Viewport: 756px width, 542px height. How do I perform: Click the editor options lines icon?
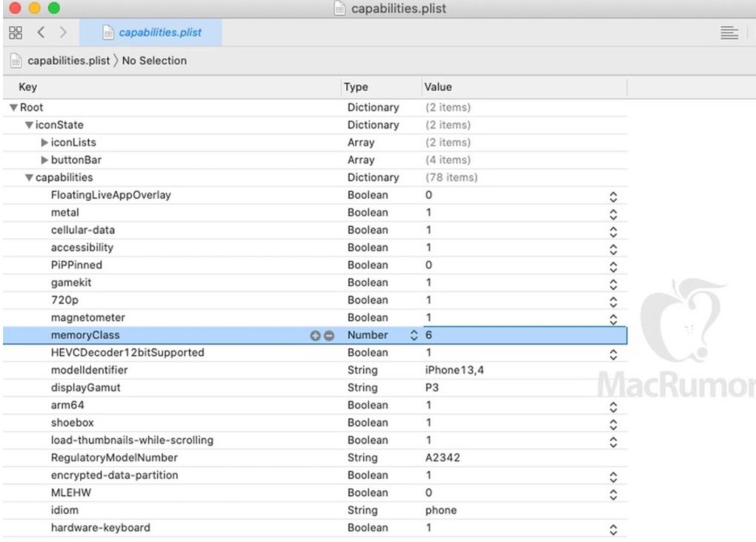click(x=729, y=33)
